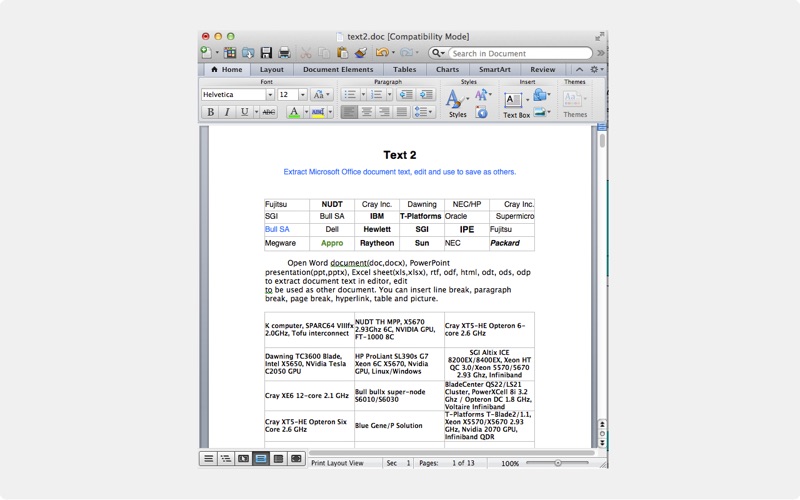Expand the new document dropdown arrow
Screen dimensions: 800x500
[x=217, y=53]
